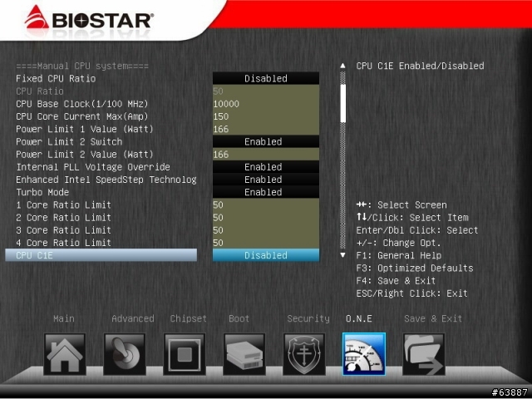The image size is (532, 399).
Task: Click CPU Core Current Max value 150
Action: click(266, 116)
